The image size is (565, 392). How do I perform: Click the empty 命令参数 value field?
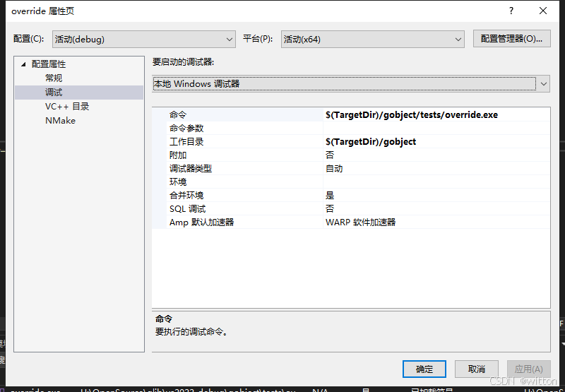[435, 128]
